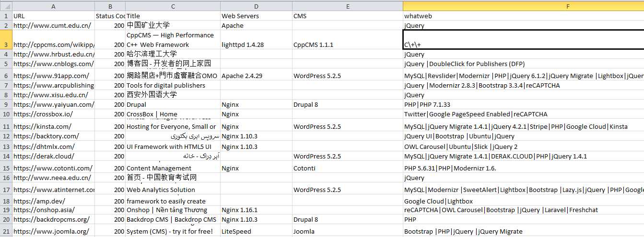Select 'Hosting for Everyone, Small or' cell
This screenshot has height=237, width=644.
pos(173,125)
